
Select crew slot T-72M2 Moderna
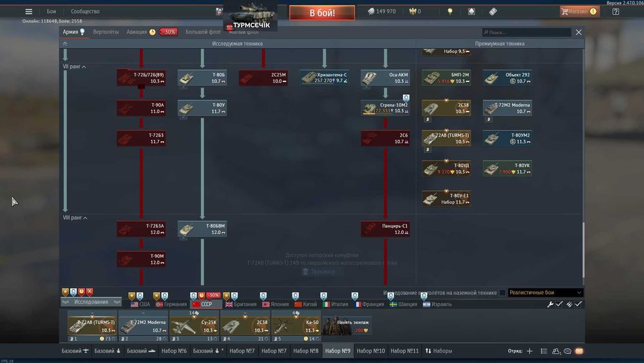pyautogui.click(x=143, y=326)
